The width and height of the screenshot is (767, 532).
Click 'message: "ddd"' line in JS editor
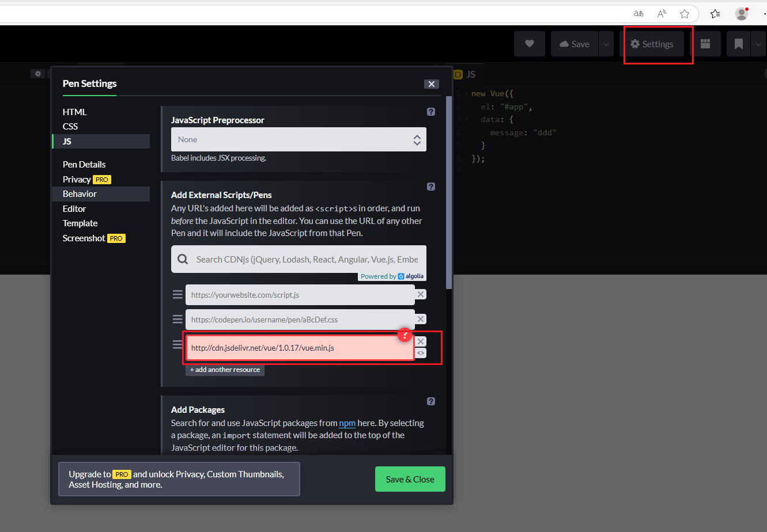pyautogui.click(x=523, y=132)
